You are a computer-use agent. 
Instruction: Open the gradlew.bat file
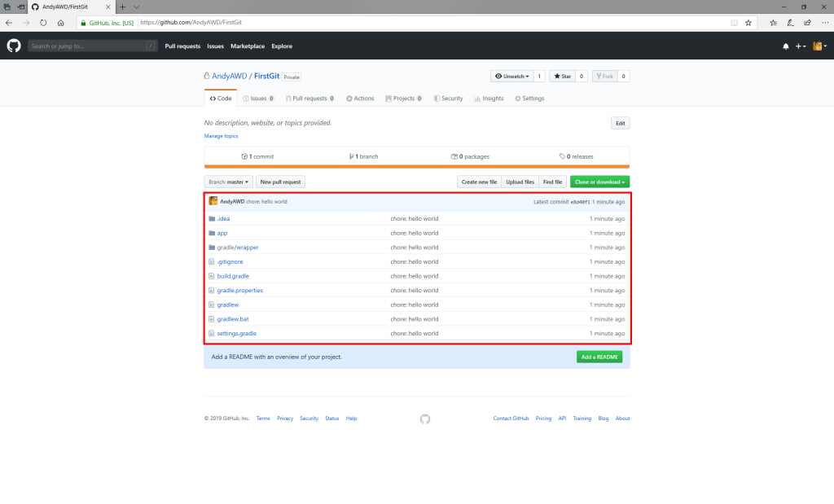point(233,319)
